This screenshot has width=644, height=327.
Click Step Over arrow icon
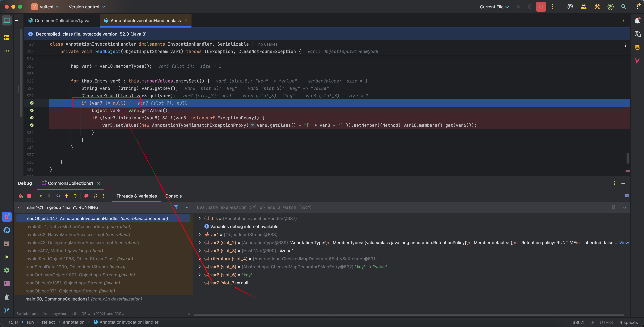58,196
